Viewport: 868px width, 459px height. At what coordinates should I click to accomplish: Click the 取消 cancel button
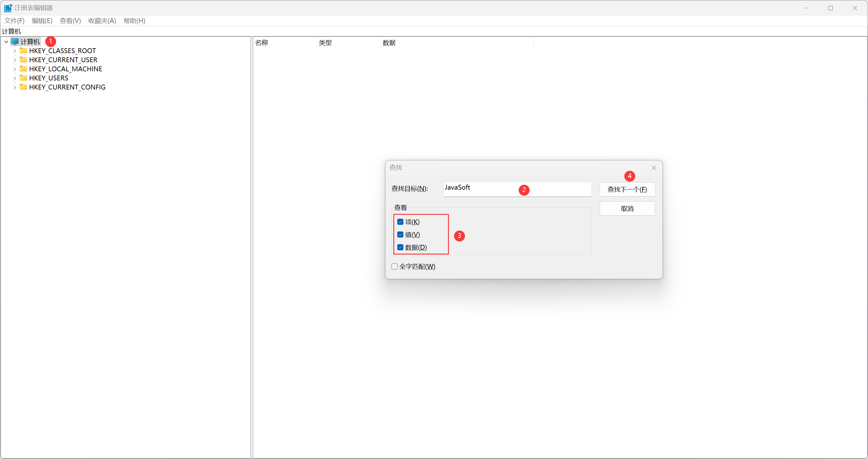[627, 209]
